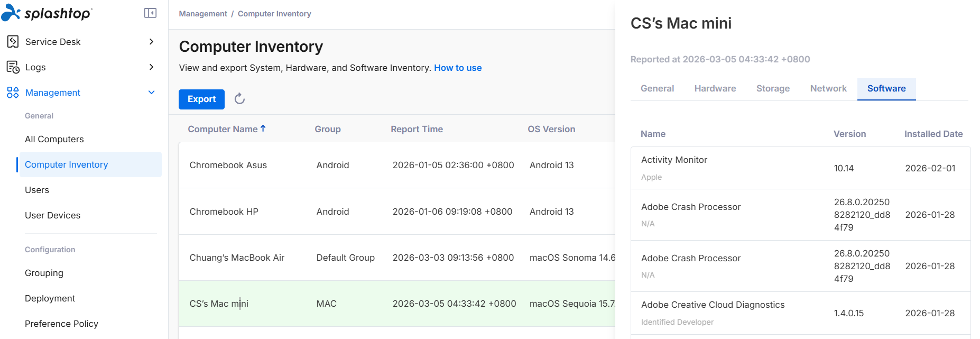Collapse the sidebar panel icon
Image resolution: width=980 pixels, height=339 pixels.
pos(150,13)
